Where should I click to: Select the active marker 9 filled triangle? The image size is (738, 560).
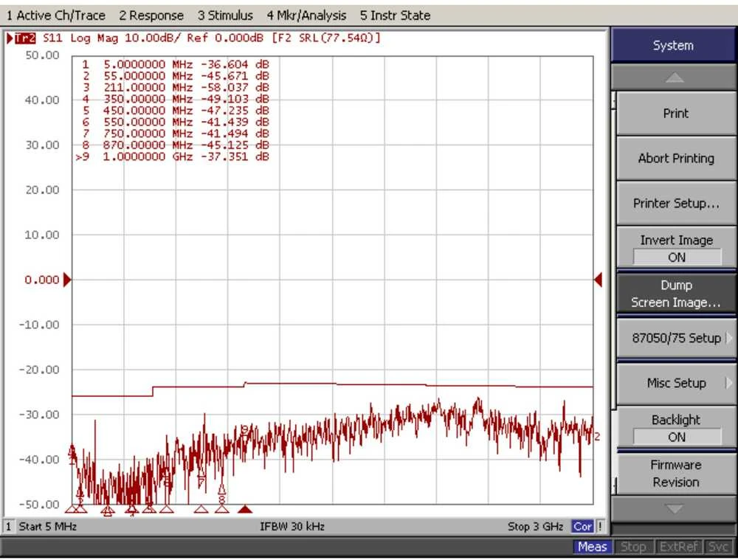point(245,509)
